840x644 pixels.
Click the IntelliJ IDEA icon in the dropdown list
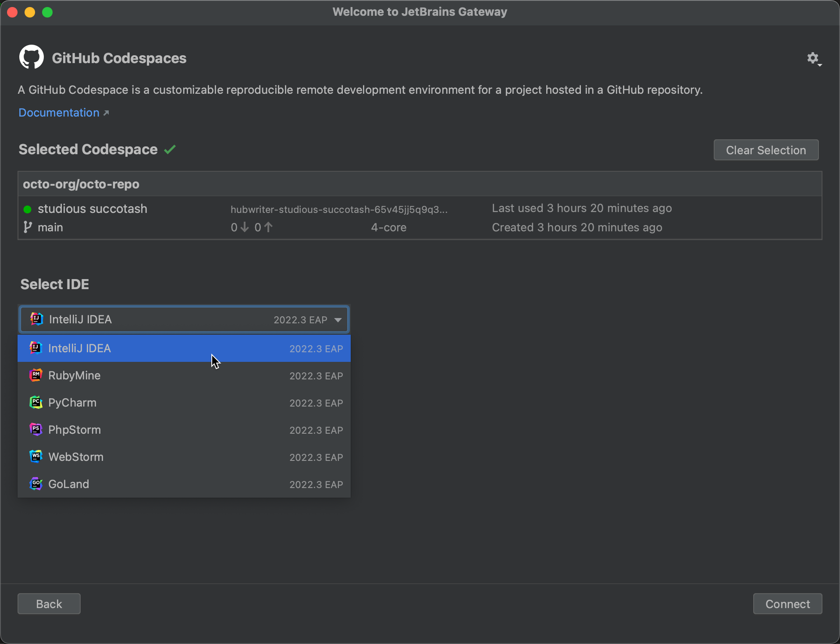[x=36, y=348]
